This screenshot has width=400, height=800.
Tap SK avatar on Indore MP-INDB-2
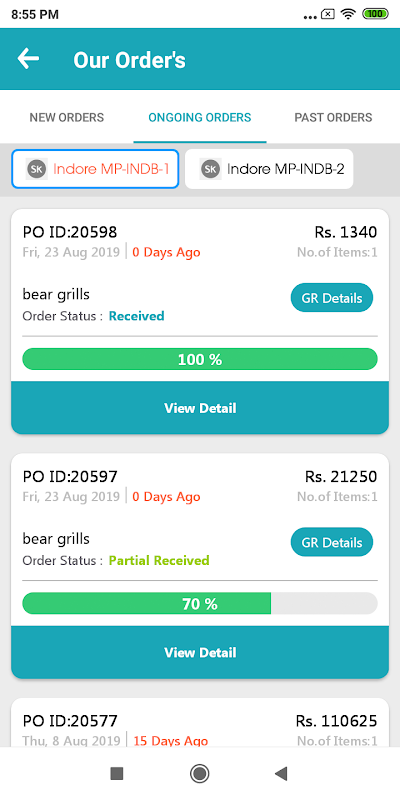tap(210, 169)
